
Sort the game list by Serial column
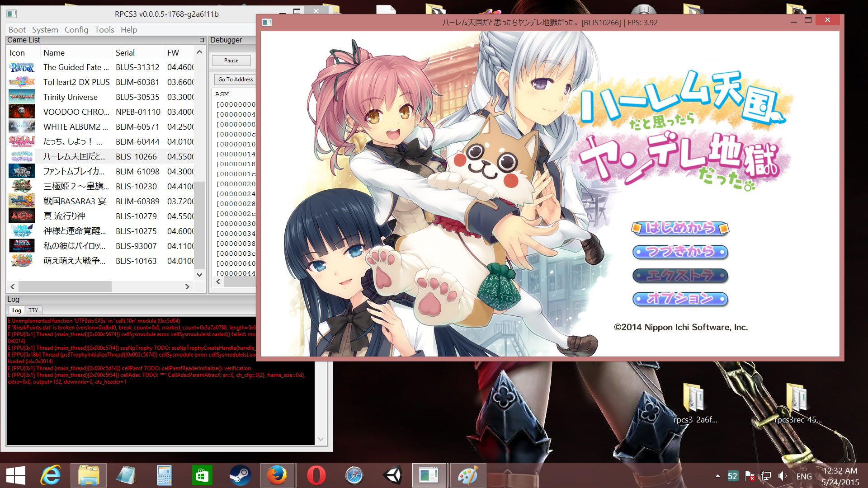tap(125, 52)
